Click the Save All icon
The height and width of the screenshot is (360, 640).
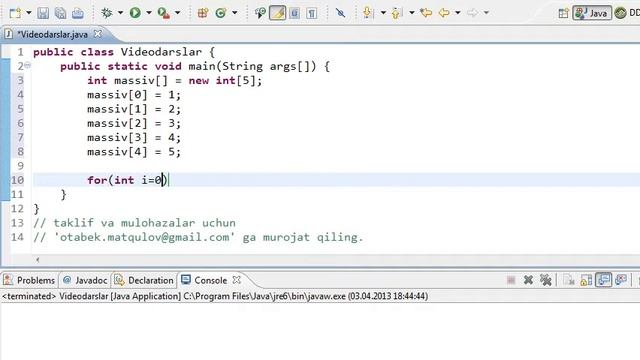click(x=60, y=13)
